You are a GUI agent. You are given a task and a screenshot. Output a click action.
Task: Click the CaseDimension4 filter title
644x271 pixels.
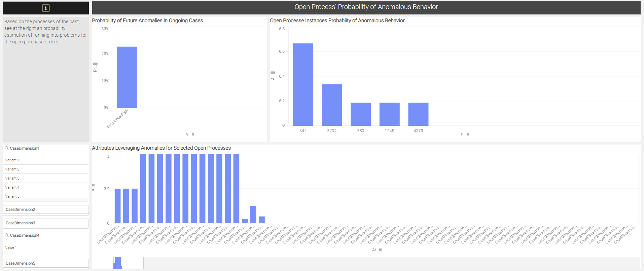pyautogui.click(x=25, y=235)
